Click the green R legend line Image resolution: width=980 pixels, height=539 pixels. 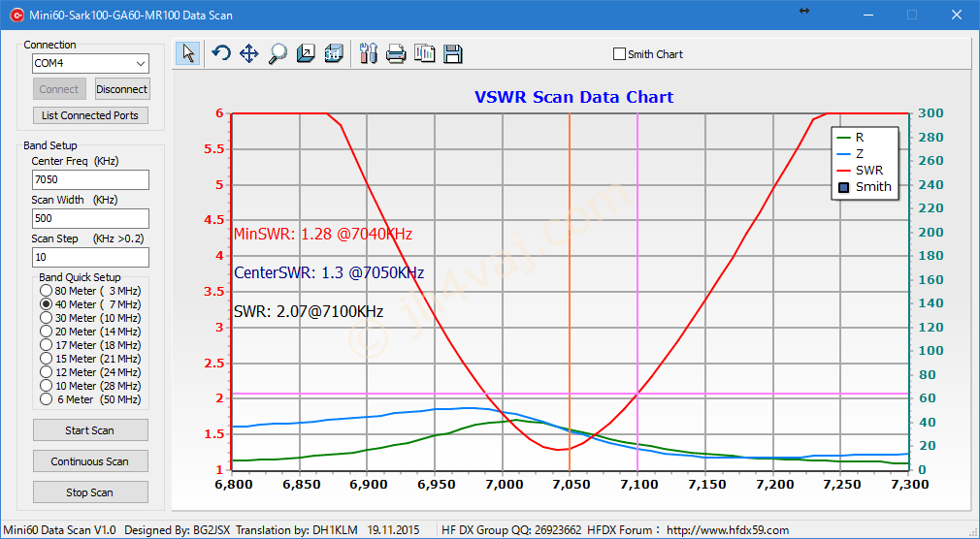click(x=844, y=138)
